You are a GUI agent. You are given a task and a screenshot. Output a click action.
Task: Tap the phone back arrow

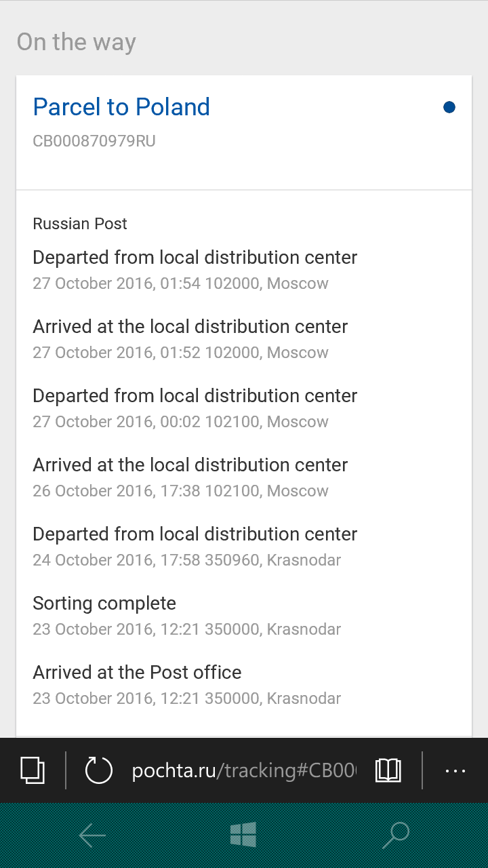click(x=92, y=835)
